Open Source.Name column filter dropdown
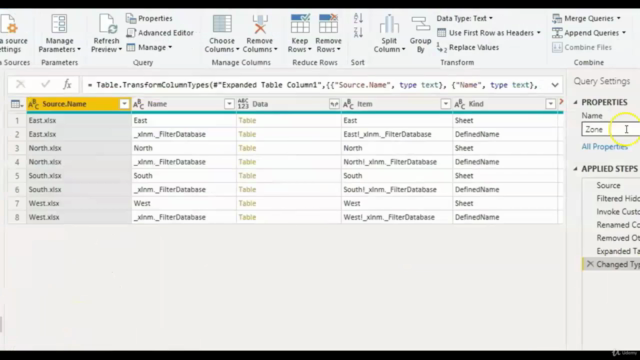 pyautogui.click(x=124, y=104)
